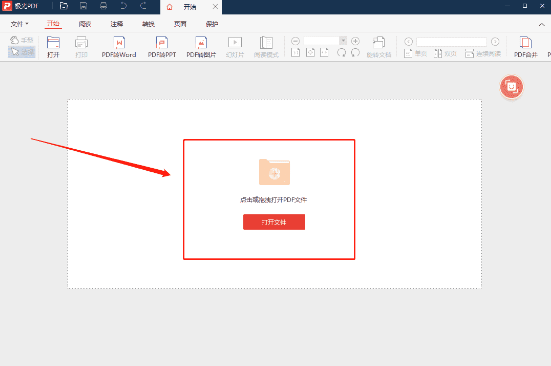Click the fit page icon
This screenshot has width=551, height=366.
(310, 53)
